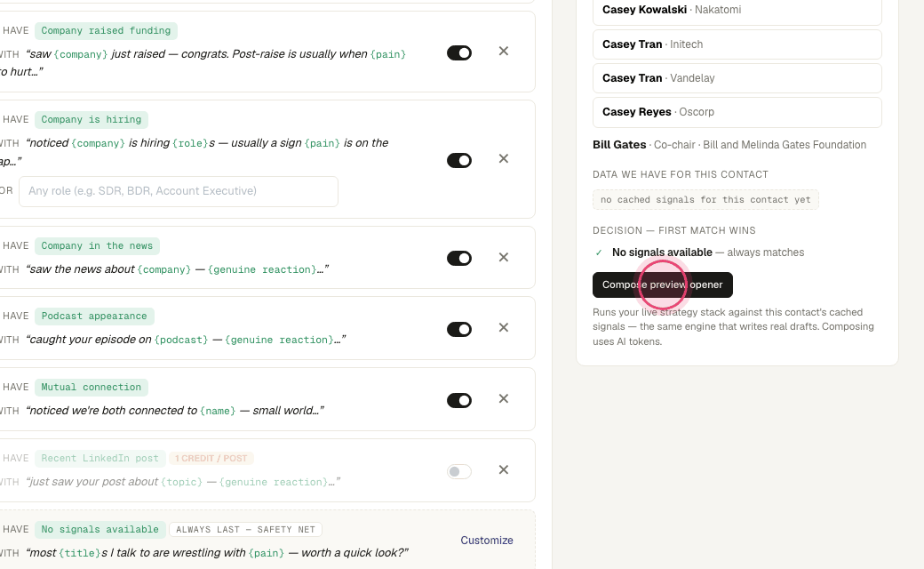Click the Company raised funding tag
Viewport: 924px width, 569px height.
[106, 30]
